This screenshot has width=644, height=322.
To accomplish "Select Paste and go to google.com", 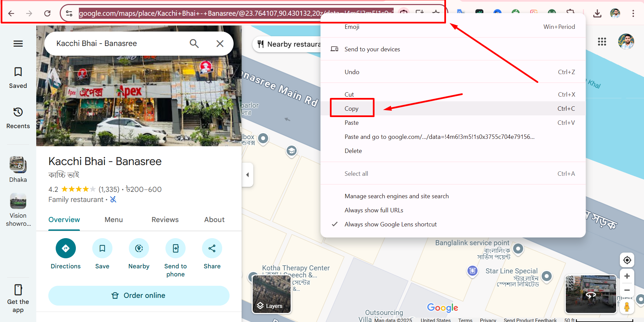I will click(453, 137).
